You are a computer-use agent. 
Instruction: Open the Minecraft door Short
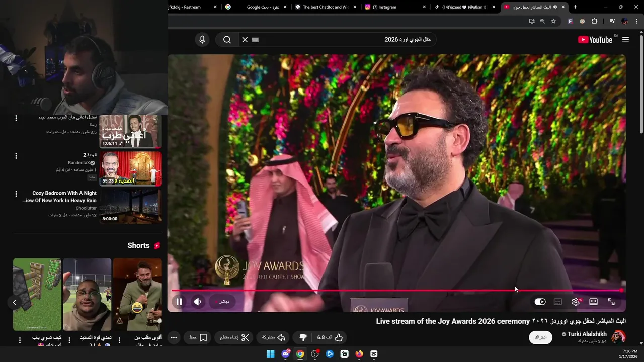pos(37,295)
